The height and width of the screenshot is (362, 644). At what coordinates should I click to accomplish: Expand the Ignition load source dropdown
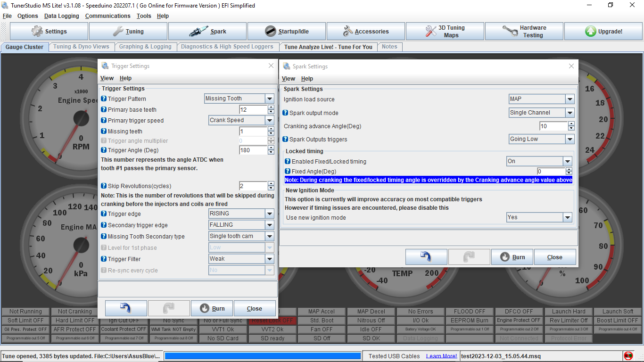570,99
